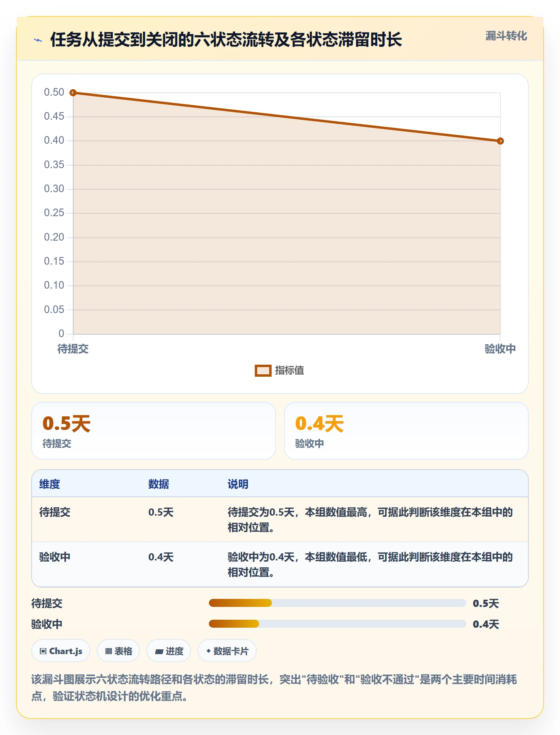560x735 pixels.
Task: Open the 0.4天 验收中 data card
Action: point(406,431)
